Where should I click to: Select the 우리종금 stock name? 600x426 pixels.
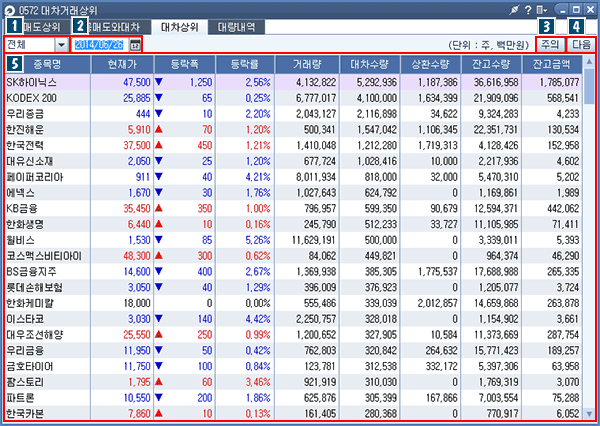pyautogui.click(x=25, y=114)
